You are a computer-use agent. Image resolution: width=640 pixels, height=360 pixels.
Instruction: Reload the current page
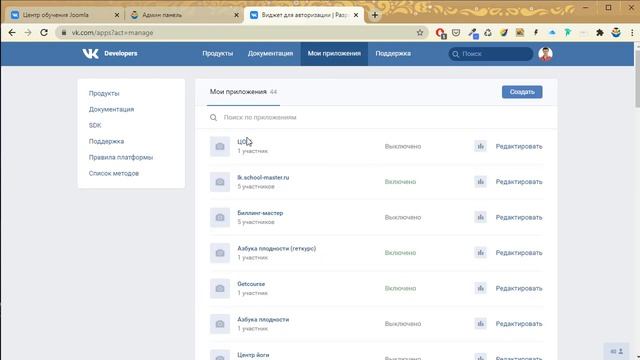[x=44, y=33]
